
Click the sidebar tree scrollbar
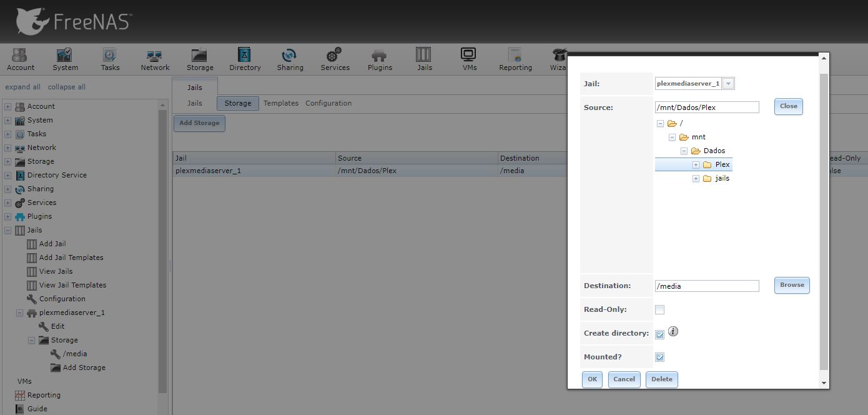163,250
